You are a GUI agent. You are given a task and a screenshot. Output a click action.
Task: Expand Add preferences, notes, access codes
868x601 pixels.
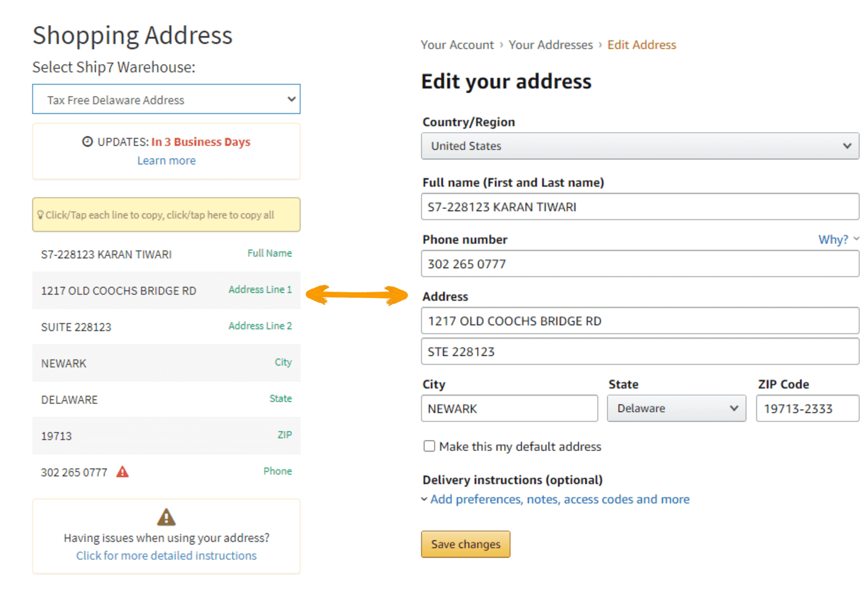coord(559,499)
